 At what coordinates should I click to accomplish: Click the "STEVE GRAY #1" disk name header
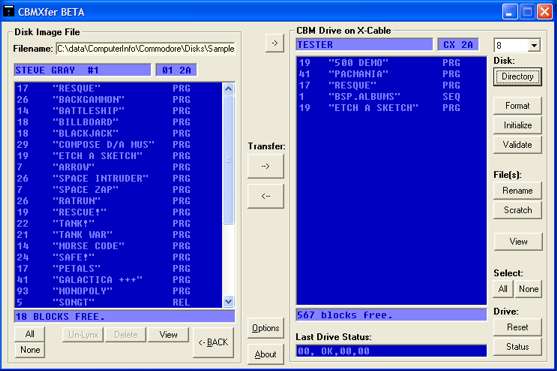coord(82,70)
